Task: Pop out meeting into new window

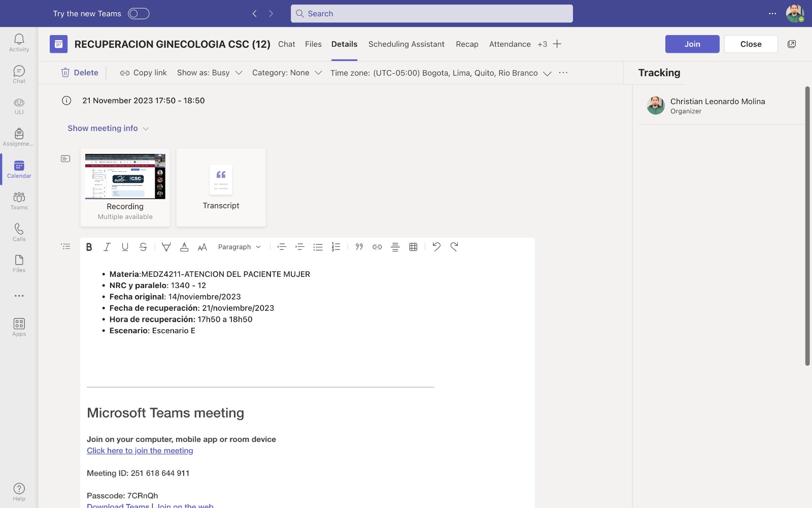Action: 791,44
